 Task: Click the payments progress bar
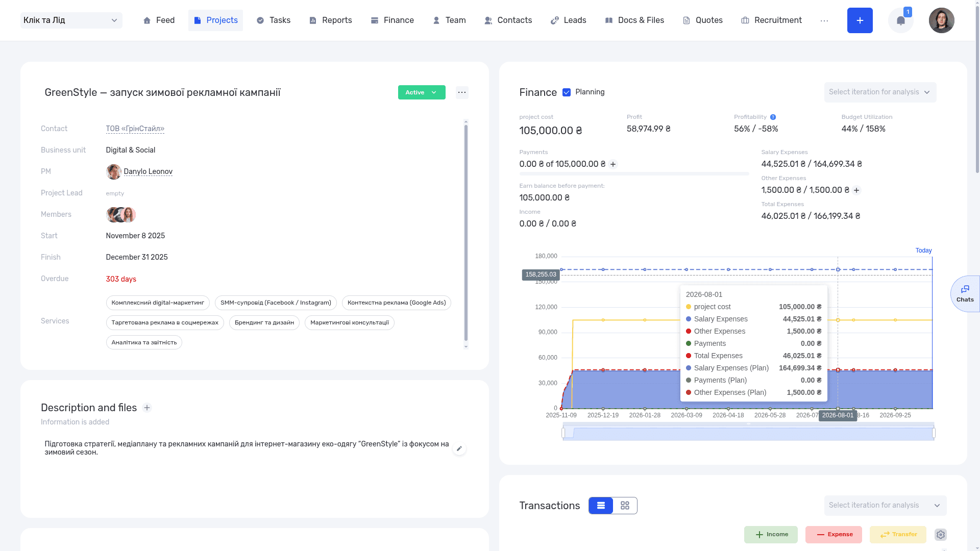[634, 174]
